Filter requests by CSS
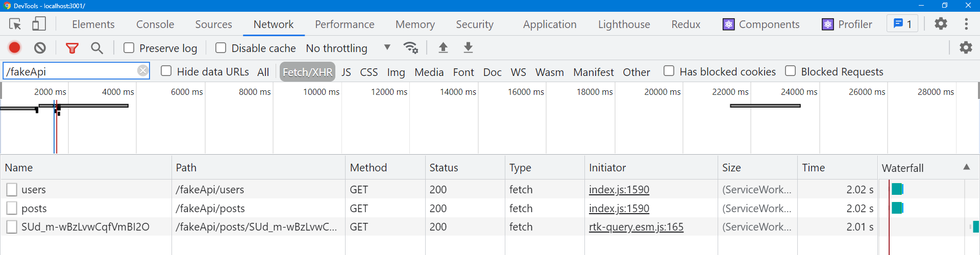 coord(369,72)
